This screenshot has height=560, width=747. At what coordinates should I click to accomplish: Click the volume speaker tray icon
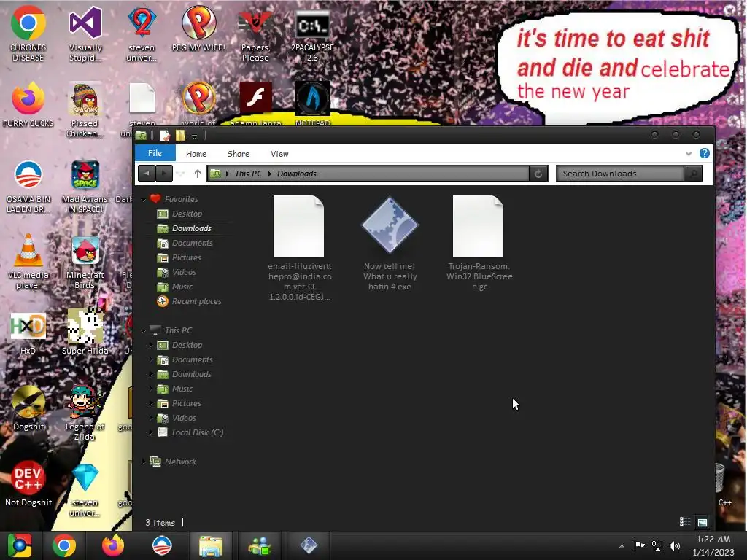pos(675,545)
